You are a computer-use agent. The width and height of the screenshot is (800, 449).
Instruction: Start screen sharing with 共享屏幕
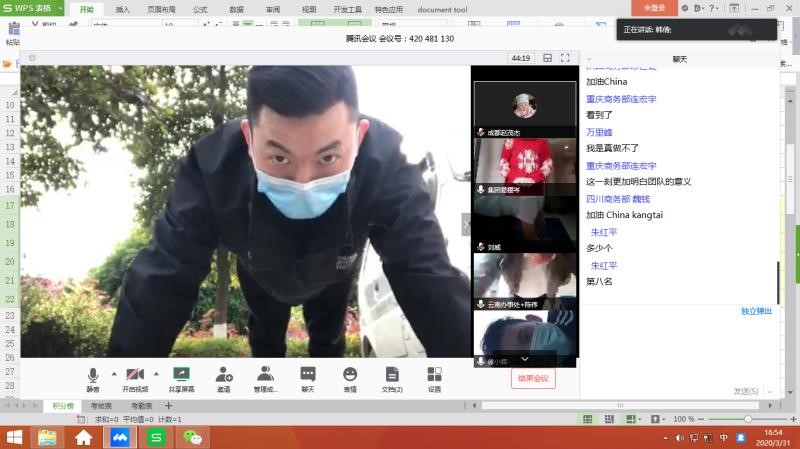coord(181,378)
